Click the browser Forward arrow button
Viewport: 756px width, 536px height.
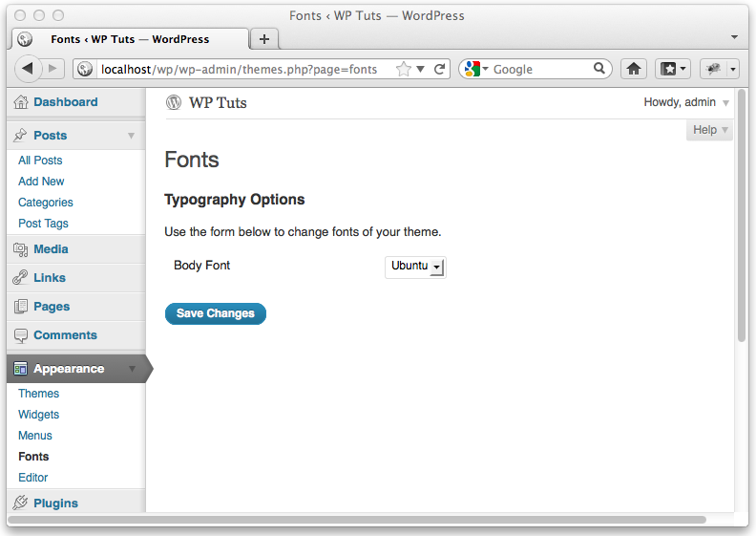52,69
